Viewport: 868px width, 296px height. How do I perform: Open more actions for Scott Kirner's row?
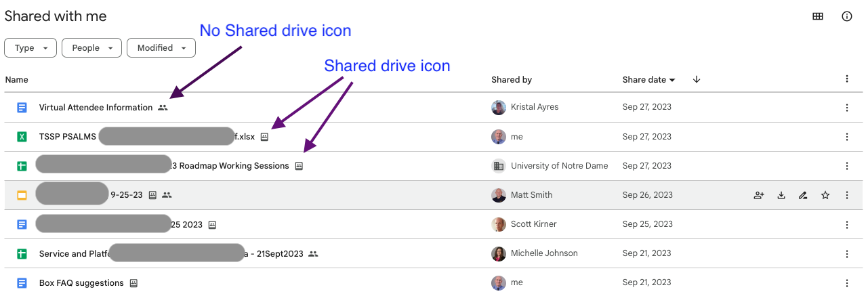click(847, 224)
